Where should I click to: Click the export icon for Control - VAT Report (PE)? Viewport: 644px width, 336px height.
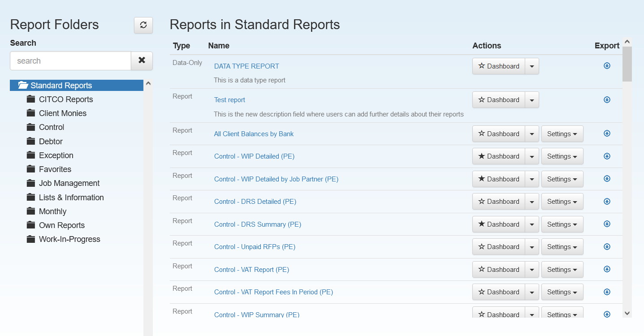click(x=607, y=269)
